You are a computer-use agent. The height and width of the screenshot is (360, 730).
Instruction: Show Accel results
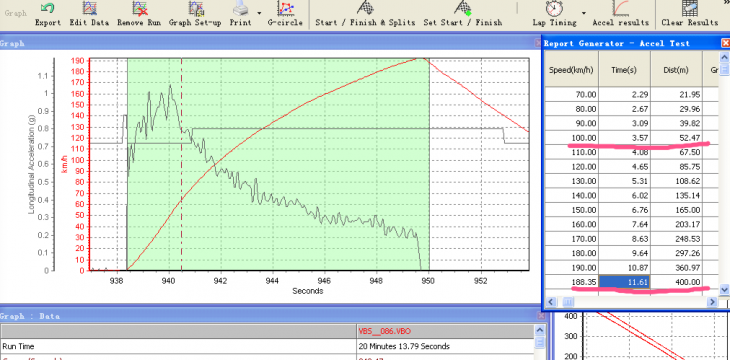point(620,8)
